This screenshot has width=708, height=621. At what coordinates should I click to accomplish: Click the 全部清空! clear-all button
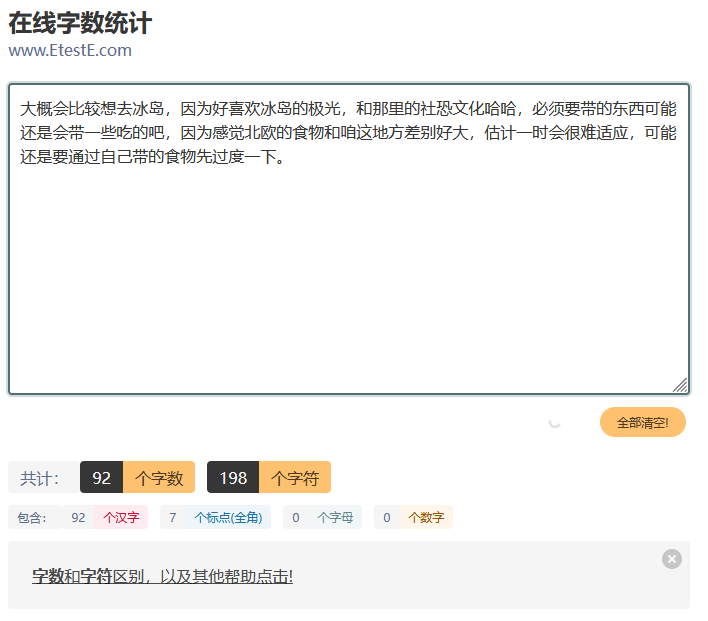[x=643, y=422]
